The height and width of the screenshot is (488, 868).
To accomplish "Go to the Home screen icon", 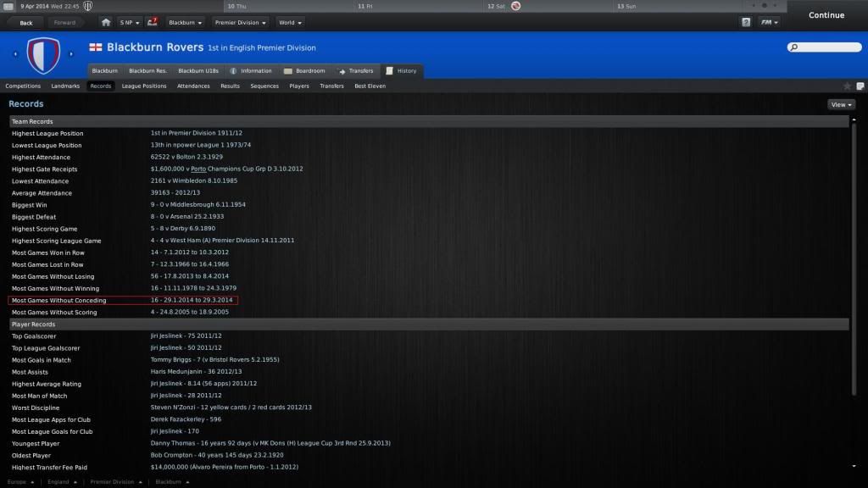I will click(106, 23).
